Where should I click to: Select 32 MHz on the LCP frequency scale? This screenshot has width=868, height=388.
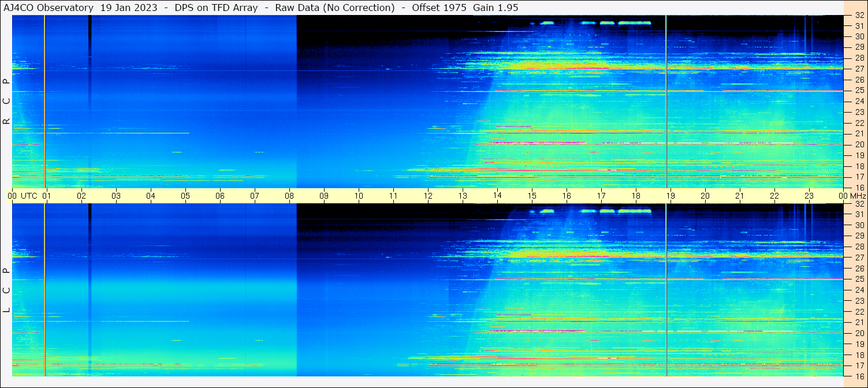859,204
